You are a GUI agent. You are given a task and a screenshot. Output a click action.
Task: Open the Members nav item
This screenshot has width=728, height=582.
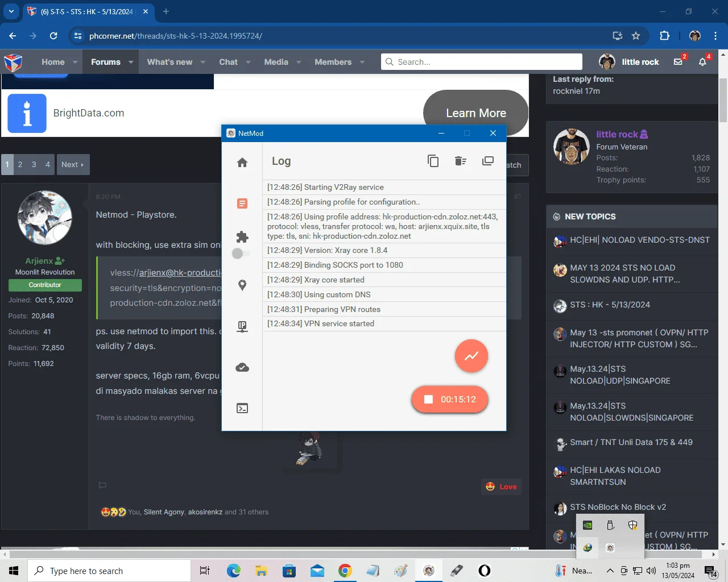tap(333, 62)
